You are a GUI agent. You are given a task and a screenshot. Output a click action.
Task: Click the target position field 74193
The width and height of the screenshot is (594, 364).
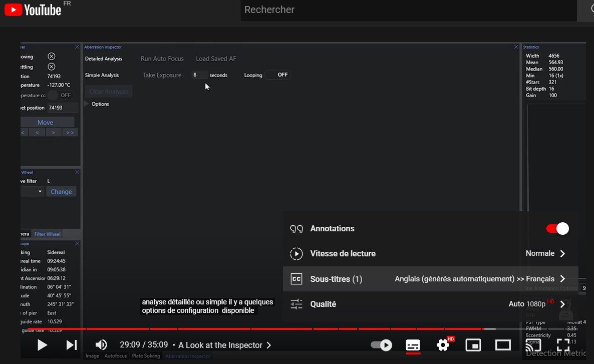coord(62,108)
